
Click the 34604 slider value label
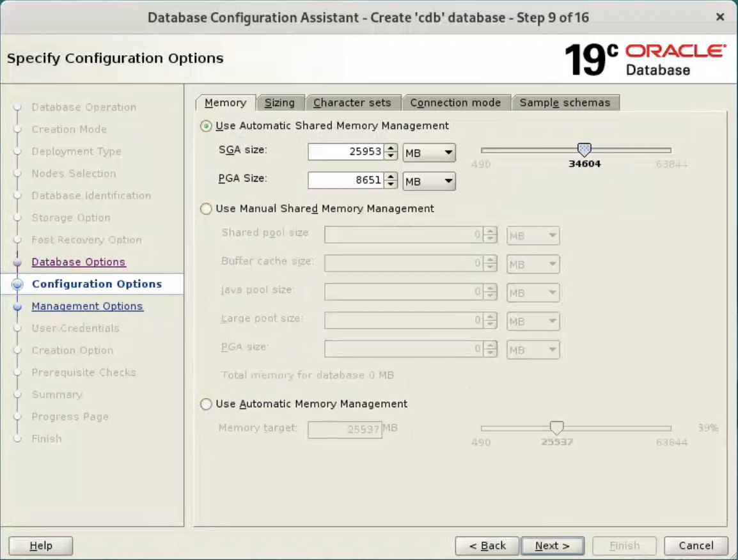pyautogui.click(x=585, y=164)
